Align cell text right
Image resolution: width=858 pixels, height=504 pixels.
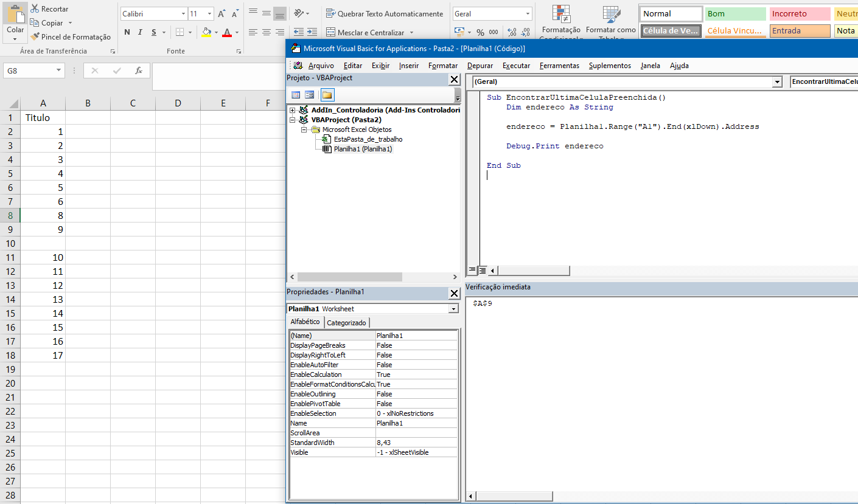pos(280,32)
